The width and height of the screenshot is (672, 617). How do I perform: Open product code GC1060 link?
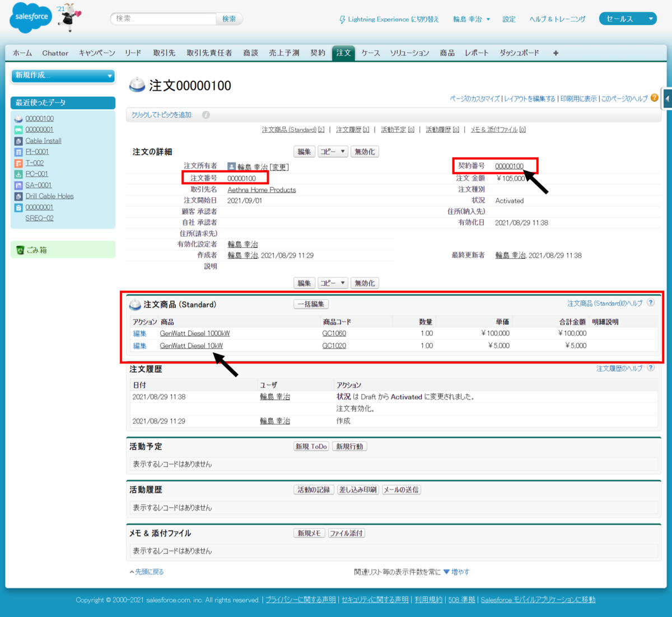point(334,334)
